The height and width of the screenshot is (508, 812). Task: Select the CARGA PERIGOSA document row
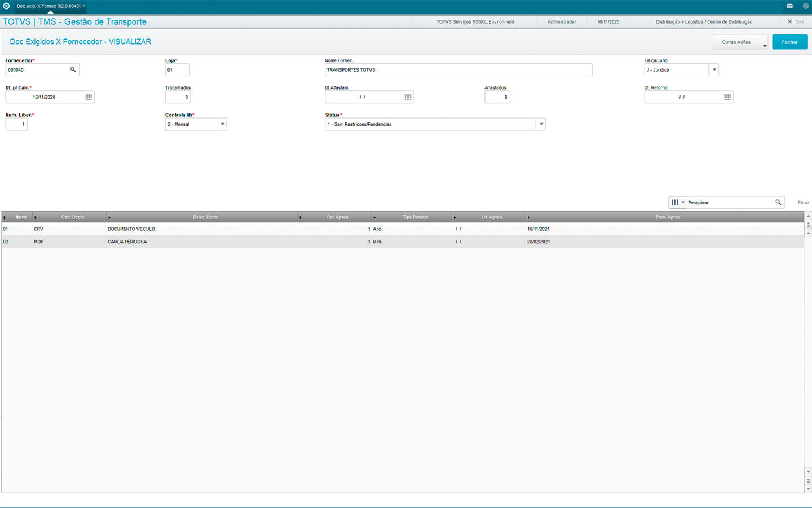click(x=127, y=242)
